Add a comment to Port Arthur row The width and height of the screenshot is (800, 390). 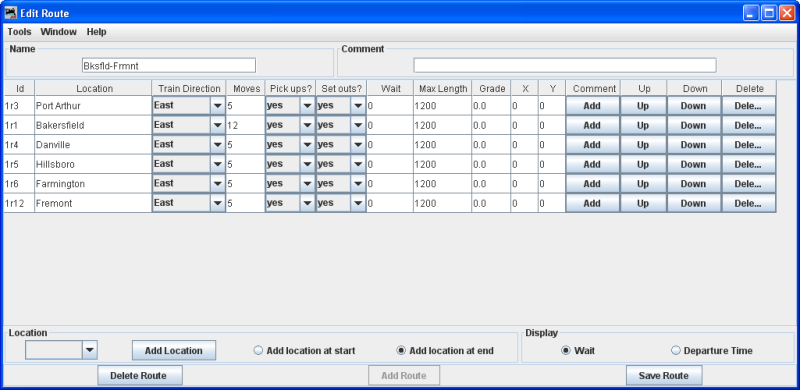coord(592,106)
